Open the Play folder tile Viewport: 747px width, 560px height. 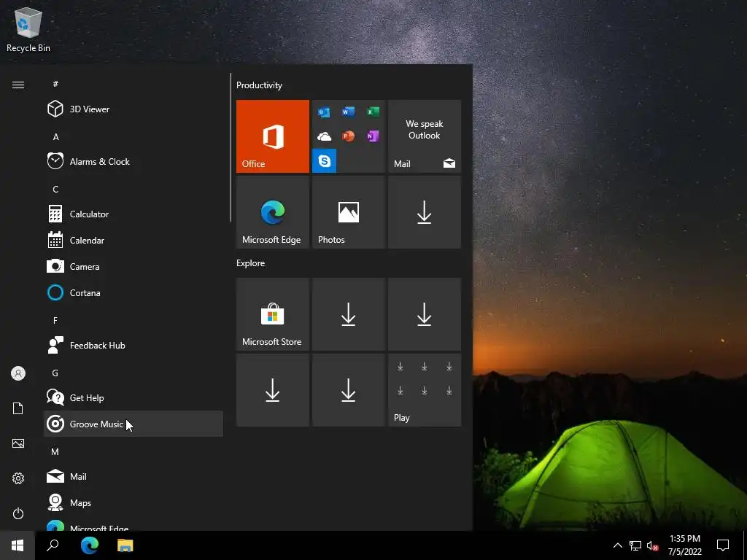pyautogui.click(x=425, y=390)
